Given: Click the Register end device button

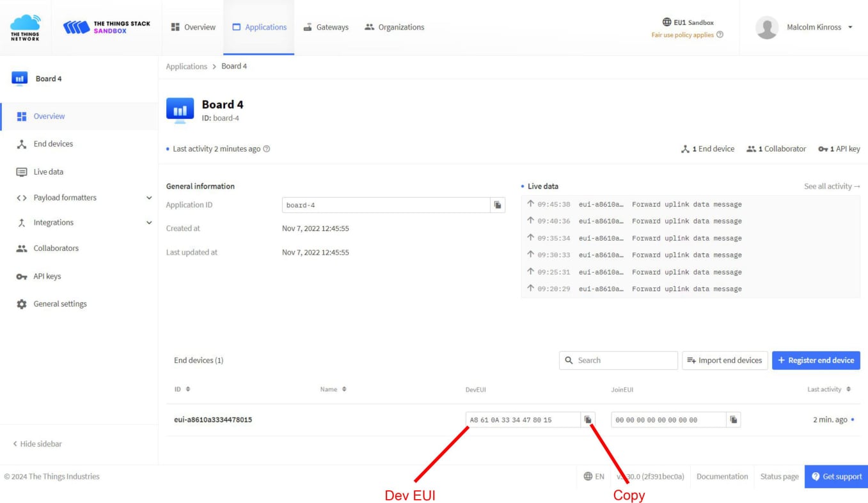Looking at the screenshot, I should tap(816, 360).
